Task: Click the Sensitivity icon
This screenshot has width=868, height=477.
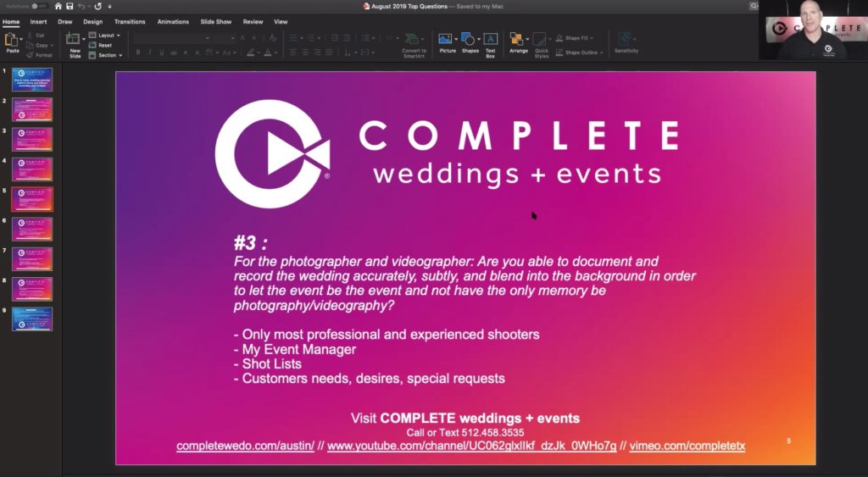Action: point(625,39)
